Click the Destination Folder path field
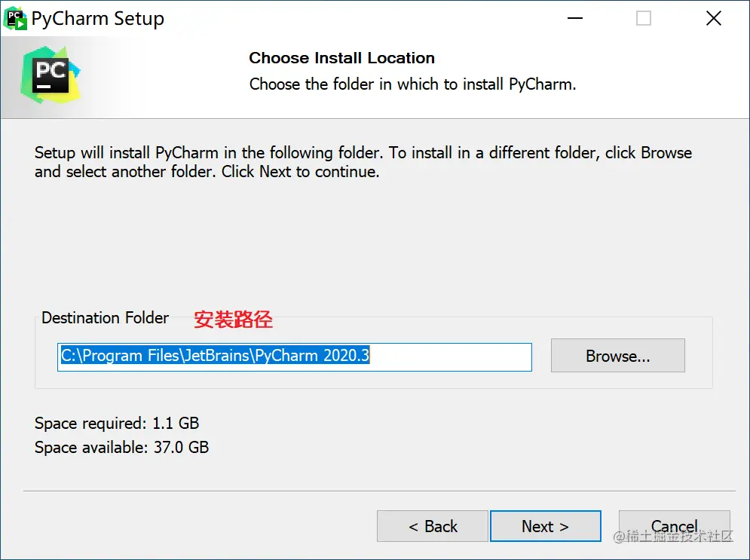The width and height of the screenshot is (750, 560). click(x=295, y=357)
